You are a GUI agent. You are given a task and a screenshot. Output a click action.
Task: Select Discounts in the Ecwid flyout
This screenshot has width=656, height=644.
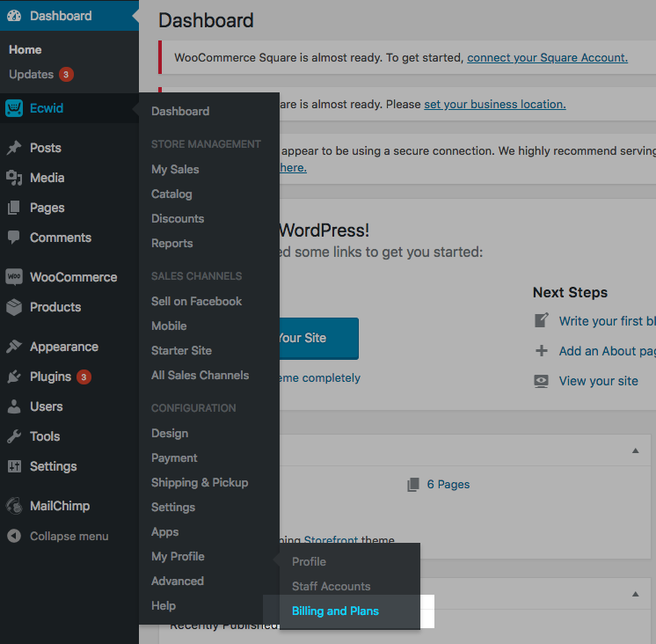click(x=178, y=219)
